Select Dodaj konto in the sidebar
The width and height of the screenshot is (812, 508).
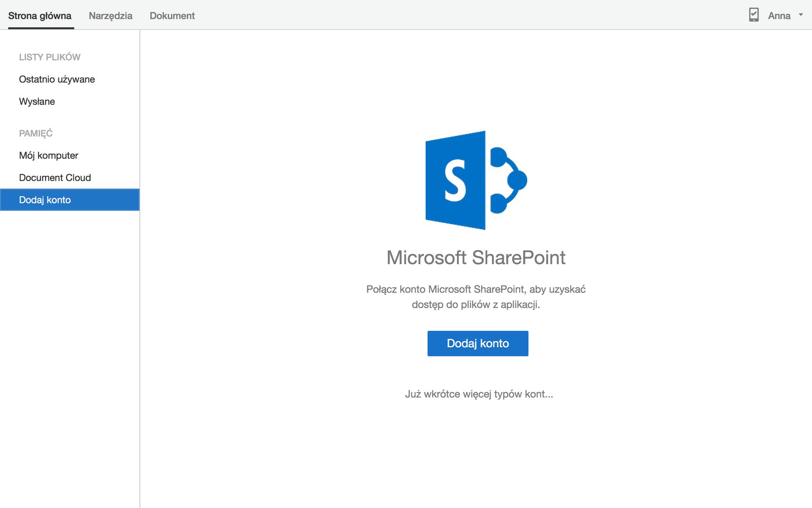point(70,200)
